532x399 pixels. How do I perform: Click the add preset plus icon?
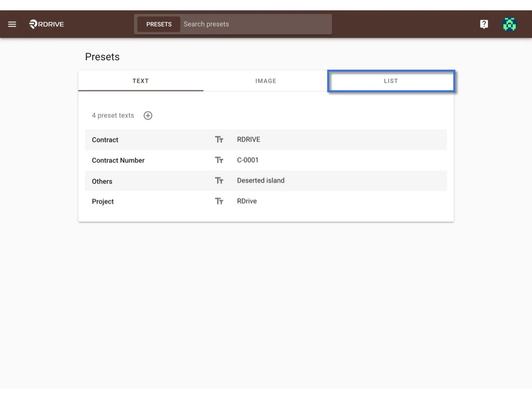click(x=148, y=115)
